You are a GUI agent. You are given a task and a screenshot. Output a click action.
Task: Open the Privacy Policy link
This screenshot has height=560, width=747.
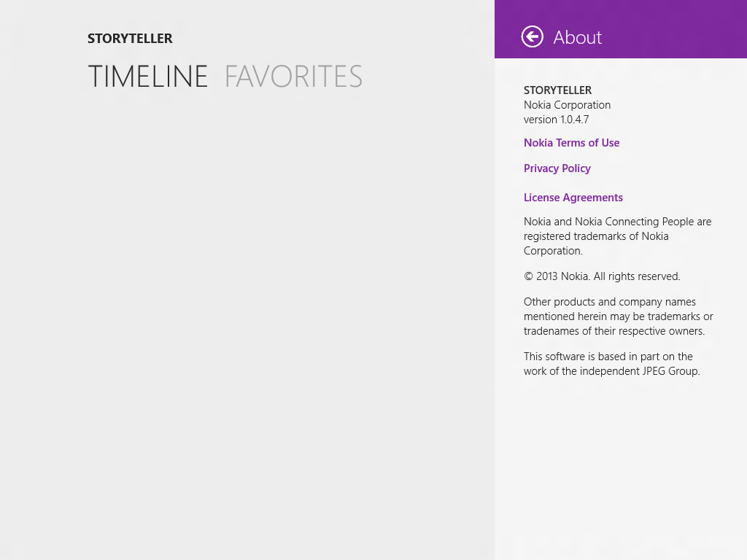tap(557, 168)
